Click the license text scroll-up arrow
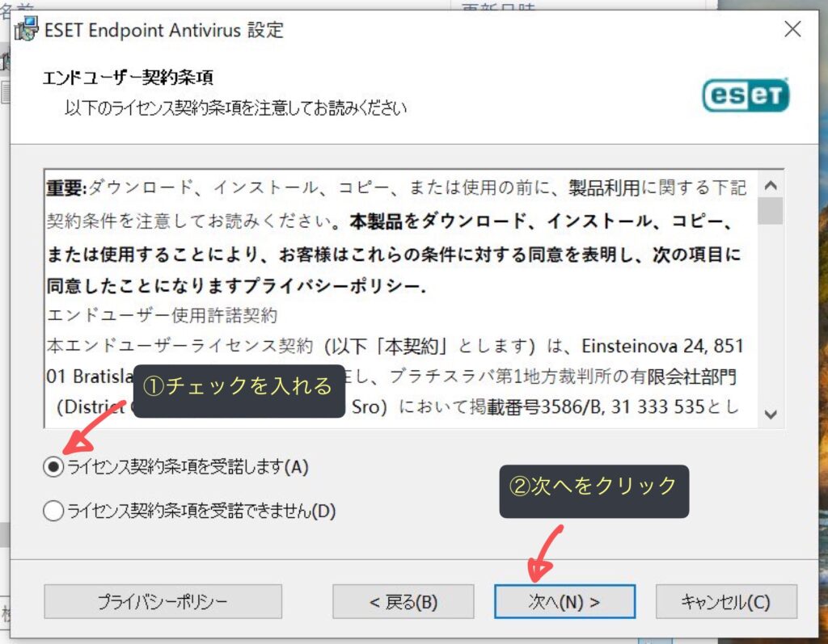Image resolution: width=828 pixels, height=644 pixels. click(x=771, y=185)
